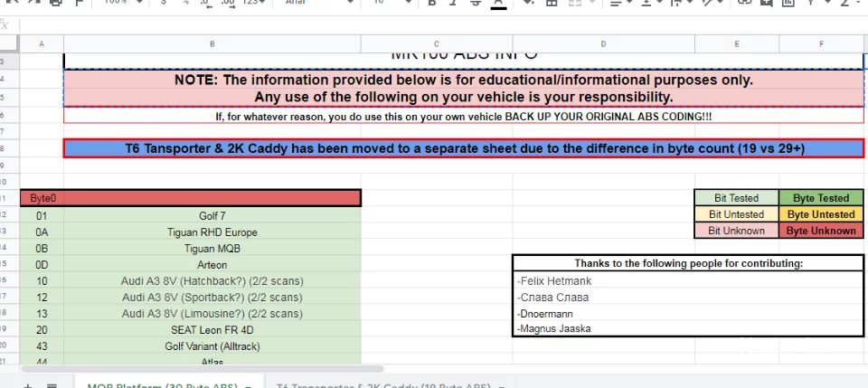Select the -Magnus Jaaska cell
This screenshot has width=868, height=388.
point(688,329)
